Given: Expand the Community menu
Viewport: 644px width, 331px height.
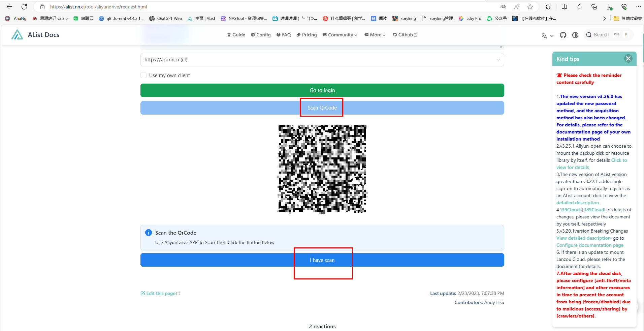Looking at the screenshot, I should coord(340,35).
